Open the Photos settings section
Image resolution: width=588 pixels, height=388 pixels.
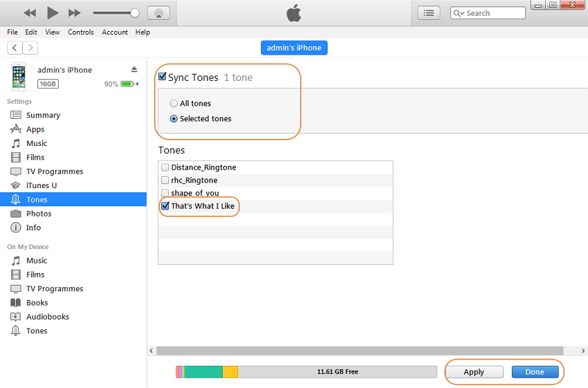pos(39,214)
